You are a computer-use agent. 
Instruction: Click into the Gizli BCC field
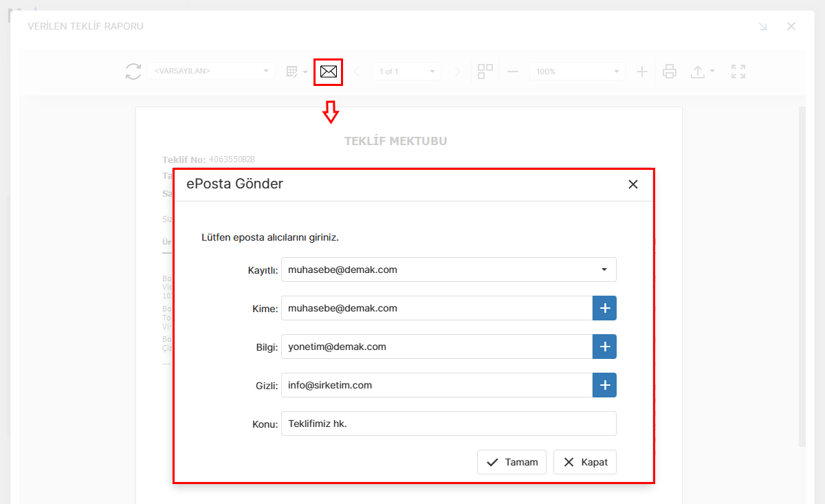[437, 385]
